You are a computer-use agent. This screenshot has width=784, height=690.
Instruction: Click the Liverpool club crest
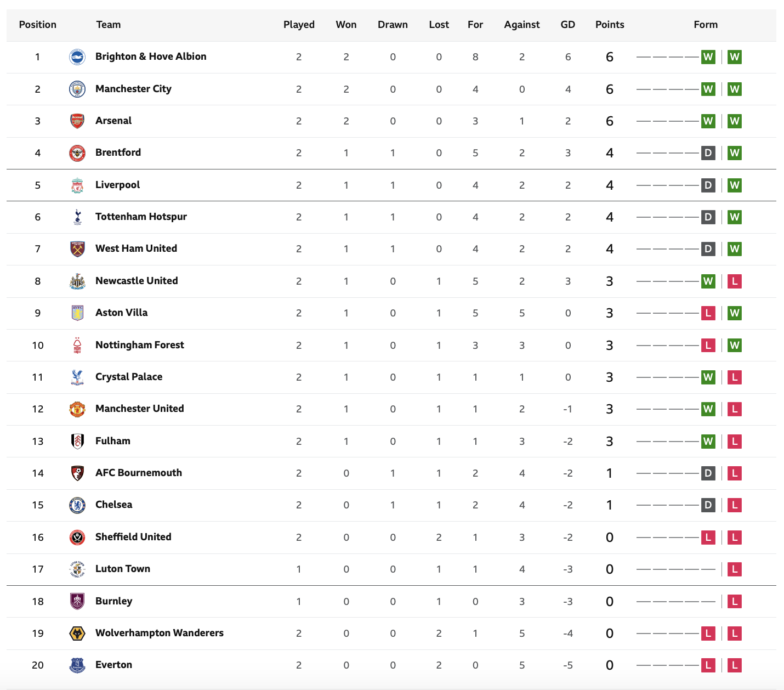[77, 185]
